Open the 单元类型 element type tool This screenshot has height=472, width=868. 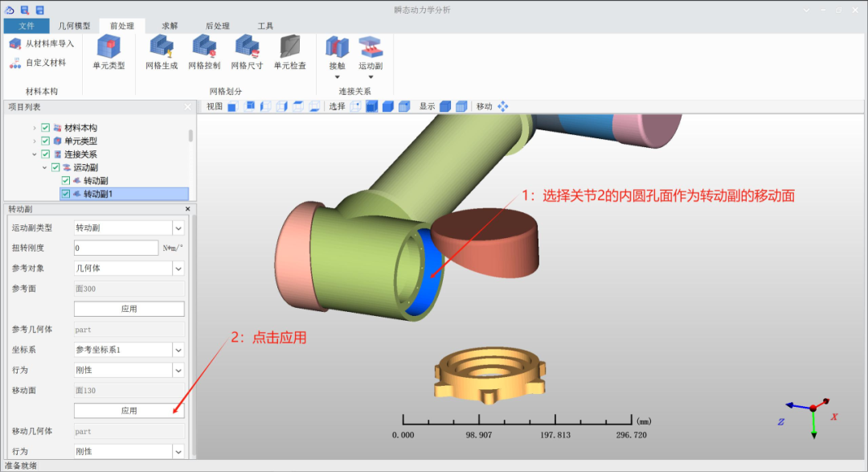(108, 52)
